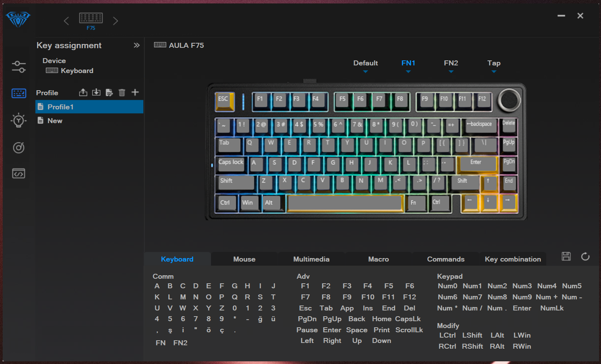Import profile with download icon

96,93
